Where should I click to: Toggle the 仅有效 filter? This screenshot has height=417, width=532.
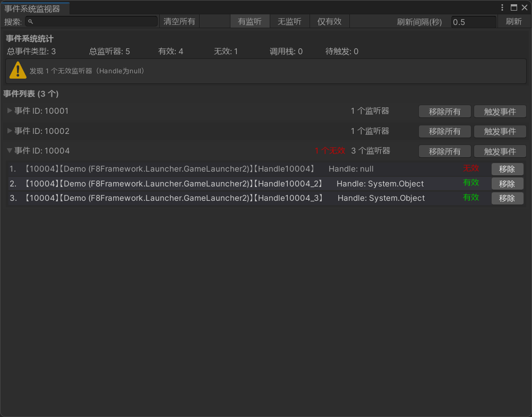tap(329, 21)
